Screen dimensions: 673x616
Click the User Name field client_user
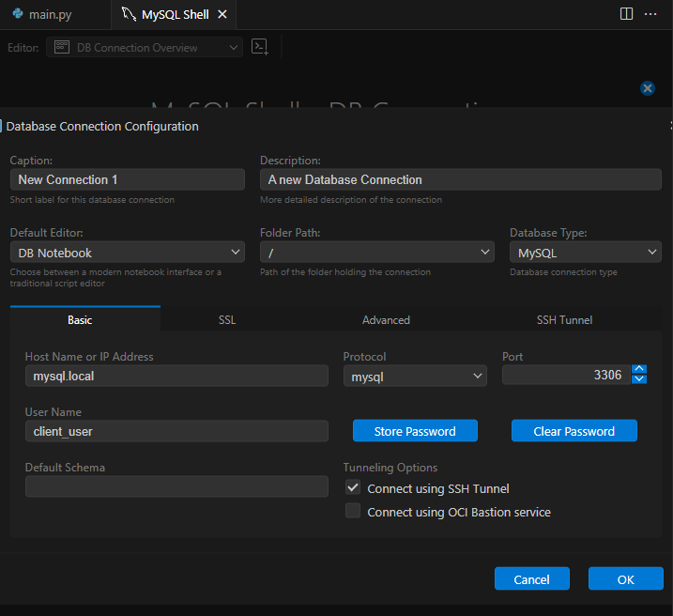(176, 431)
